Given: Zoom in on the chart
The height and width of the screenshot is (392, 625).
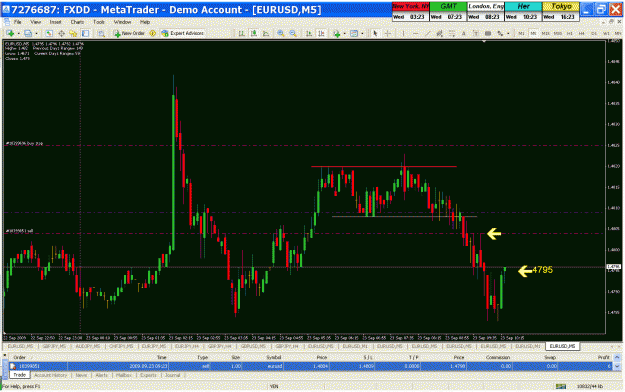Looking at the screenshot, I should coord(281,33).
